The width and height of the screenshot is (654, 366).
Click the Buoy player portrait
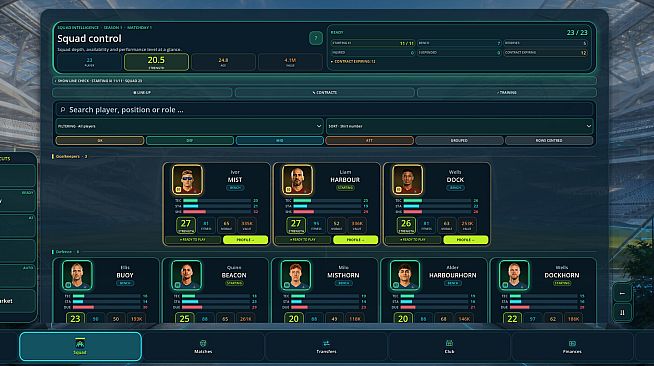click(x=77, y=275)
